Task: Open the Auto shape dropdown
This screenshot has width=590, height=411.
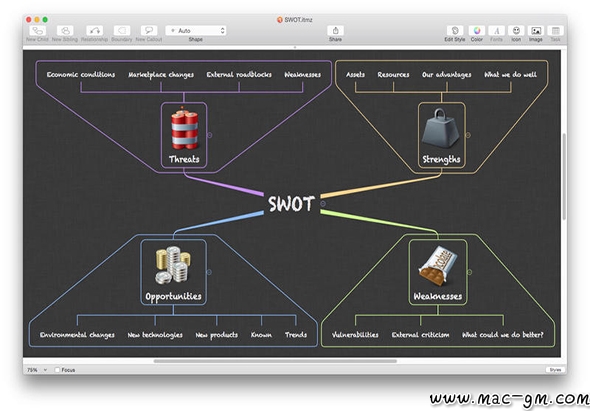Action: [x=196, y=30]
